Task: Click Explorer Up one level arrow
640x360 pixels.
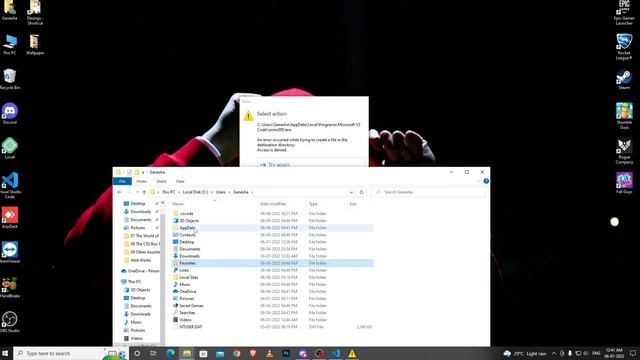Action: click(144, 192)
